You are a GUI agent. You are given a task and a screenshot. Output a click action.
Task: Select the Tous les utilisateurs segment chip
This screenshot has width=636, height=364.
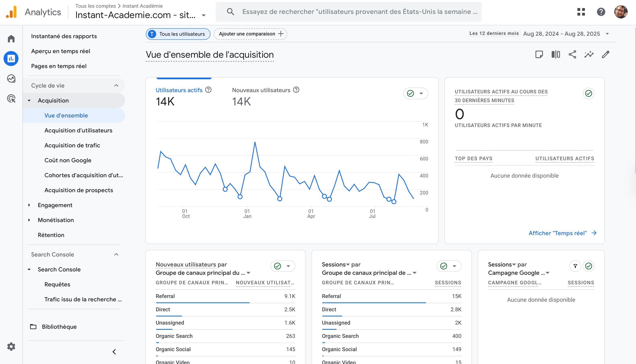coord(178,34)
